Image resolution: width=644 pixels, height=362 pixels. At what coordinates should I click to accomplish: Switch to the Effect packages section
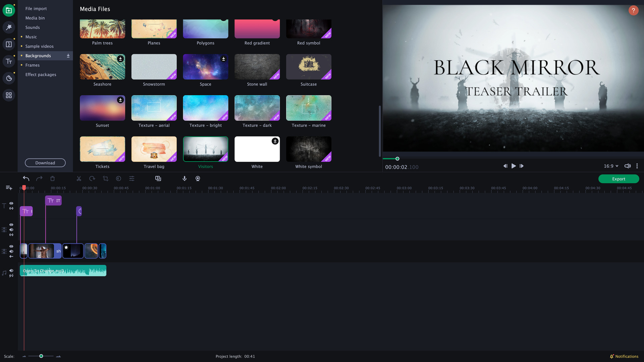click(41, 74)
